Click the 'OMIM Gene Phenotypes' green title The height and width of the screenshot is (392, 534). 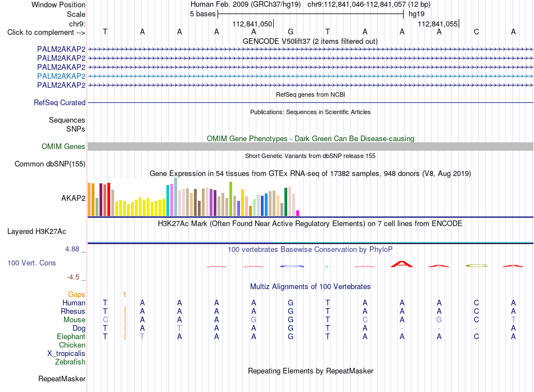click(310, 138)
